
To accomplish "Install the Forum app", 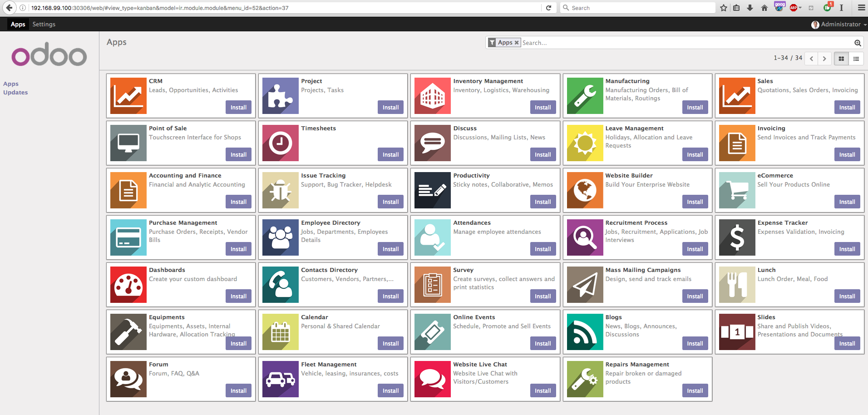I will (238, 391).
